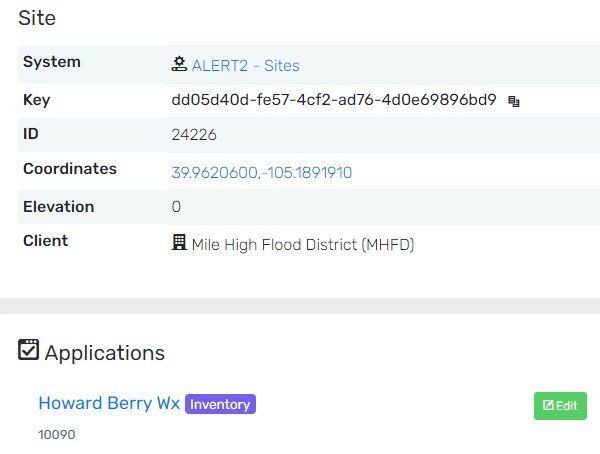Click the Key row label
The image size is (600, 454).
[36, 100]
